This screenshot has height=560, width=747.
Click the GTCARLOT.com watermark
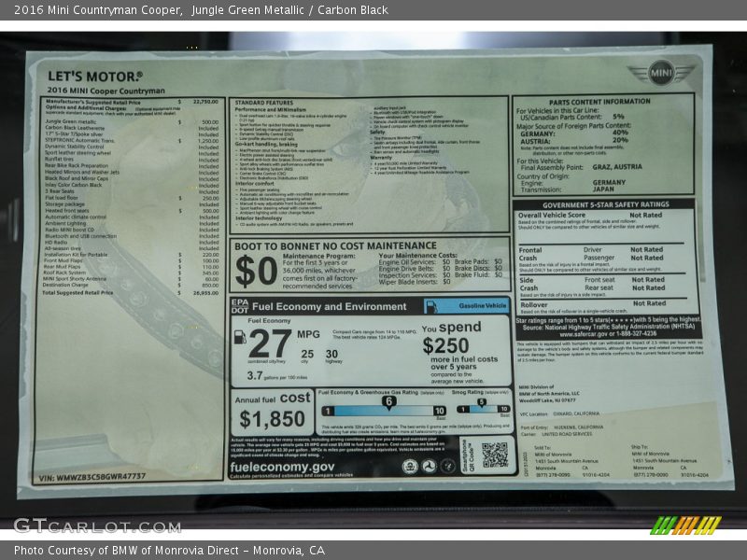coord(82,525)
